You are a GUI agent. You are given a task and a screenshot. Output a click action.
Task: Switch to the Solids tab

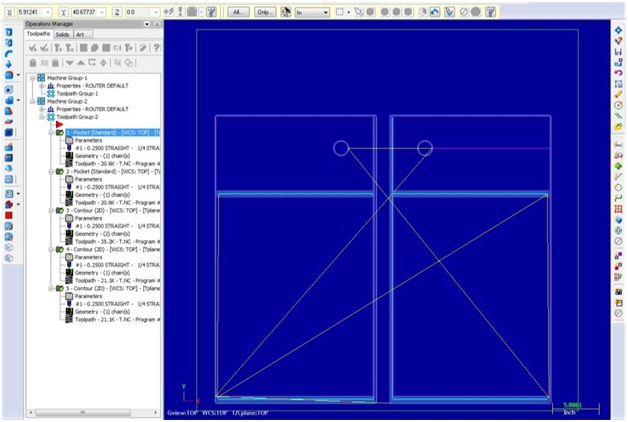(62, 34)
